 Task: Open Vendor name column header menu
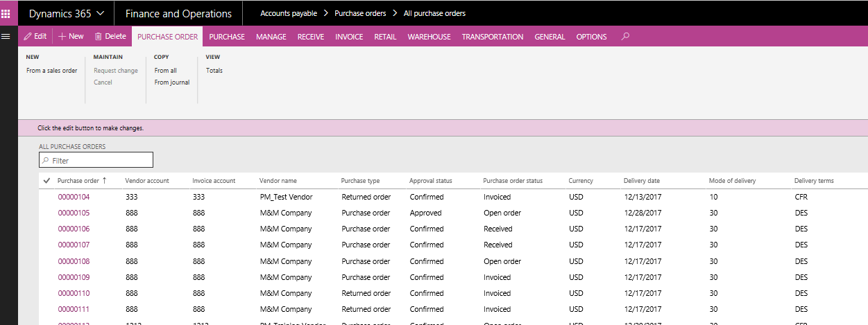coord(278,181)
